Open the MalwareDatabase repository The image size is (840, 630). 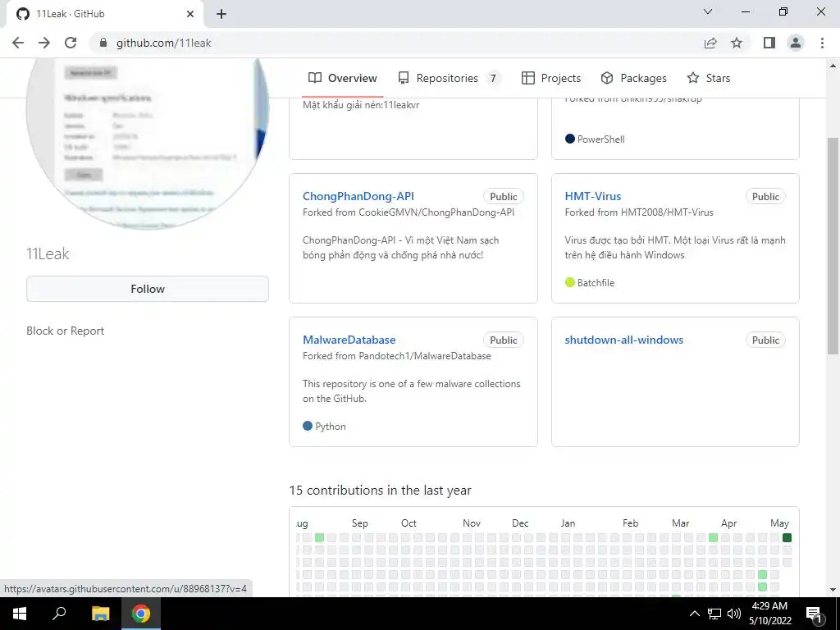click(349, 340)
